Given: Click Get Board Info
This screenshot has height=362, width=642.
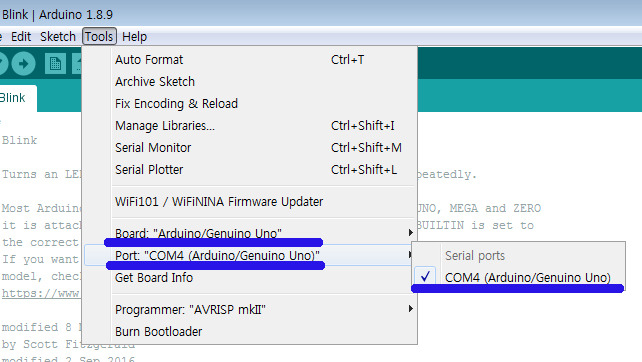Looking at the screenshot, I should 250,278.
